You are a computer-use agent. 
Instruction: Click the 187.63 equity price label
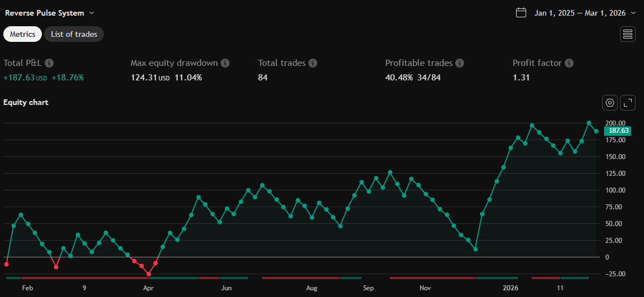(618, 131)
